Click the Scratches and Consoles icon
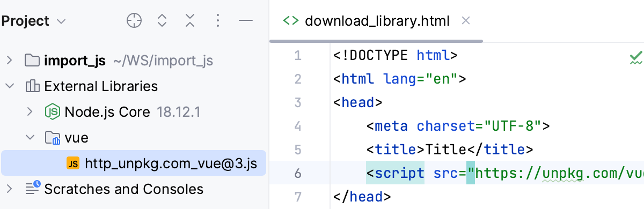The width and height of the screenshot is (644, 209). tap(33, 188)
